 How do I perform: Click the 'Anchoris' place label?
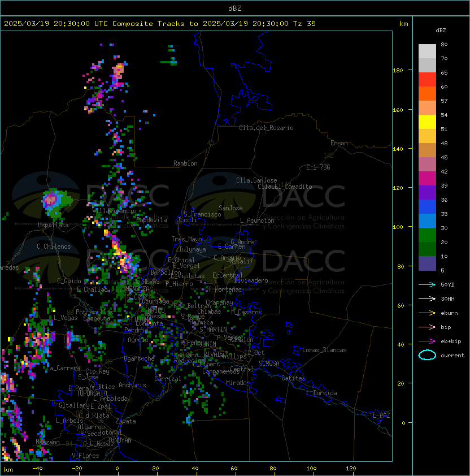pos(132,385)
